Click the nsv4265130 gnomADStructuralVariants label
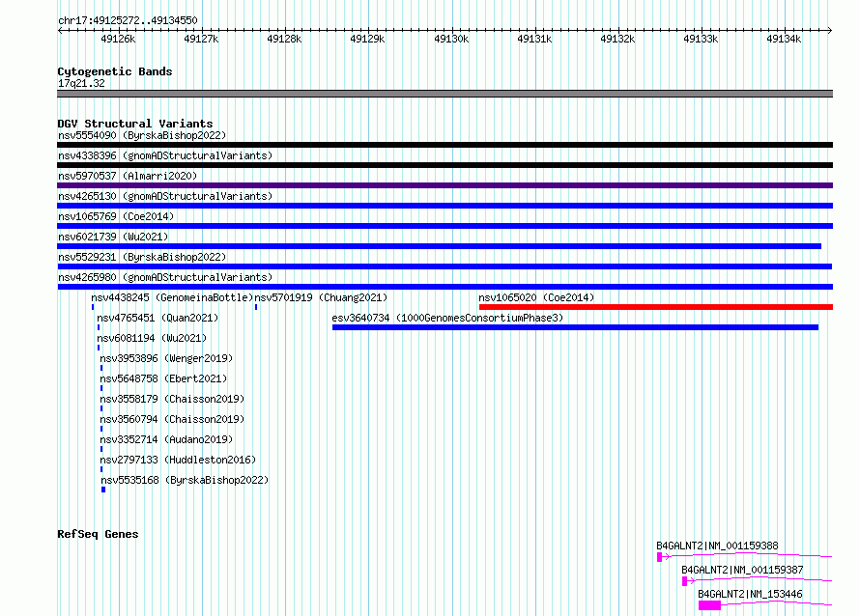Image resolution: width=860 pixels, height=616 pixels. [x=165, y=196]
